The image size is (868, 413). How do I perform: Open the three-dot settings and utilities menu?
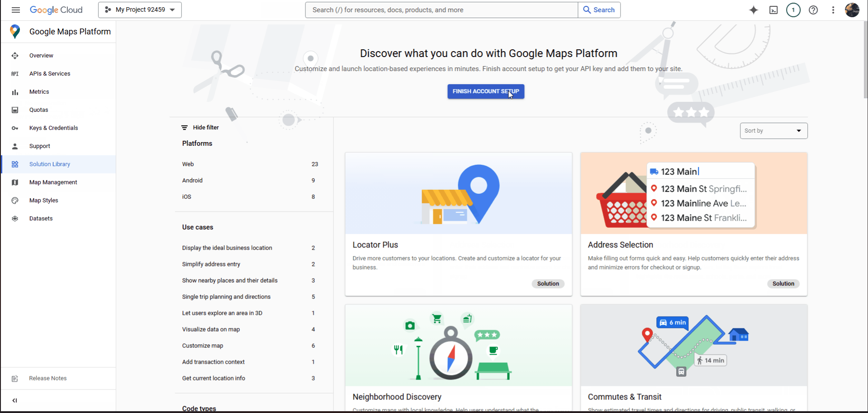[x=833, y=10]
